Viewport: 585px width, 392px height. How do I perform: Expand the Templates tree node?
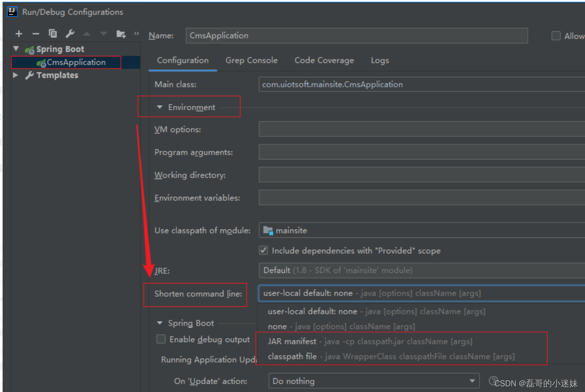coord(16,75)
